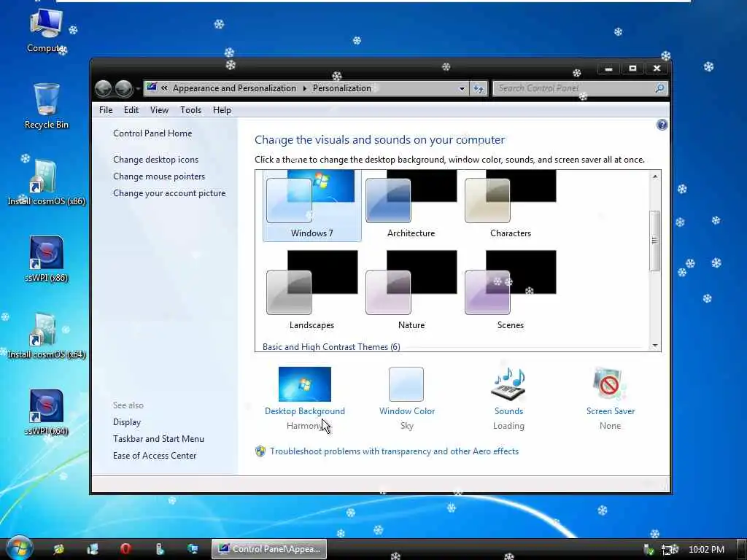Open the Edit menu
The height and width of the screenshot is (560, 747).
[131, 110]
